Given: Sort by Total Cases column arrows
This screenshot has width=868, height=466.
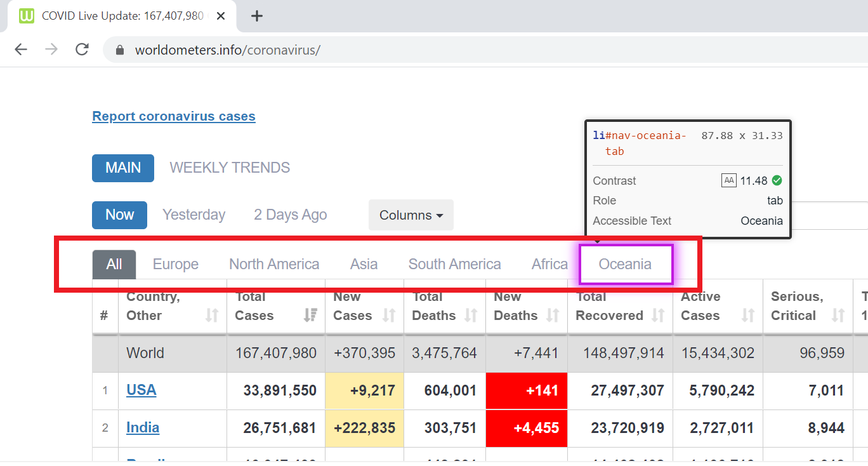Looking at the screenshot, I should point(310,316).
